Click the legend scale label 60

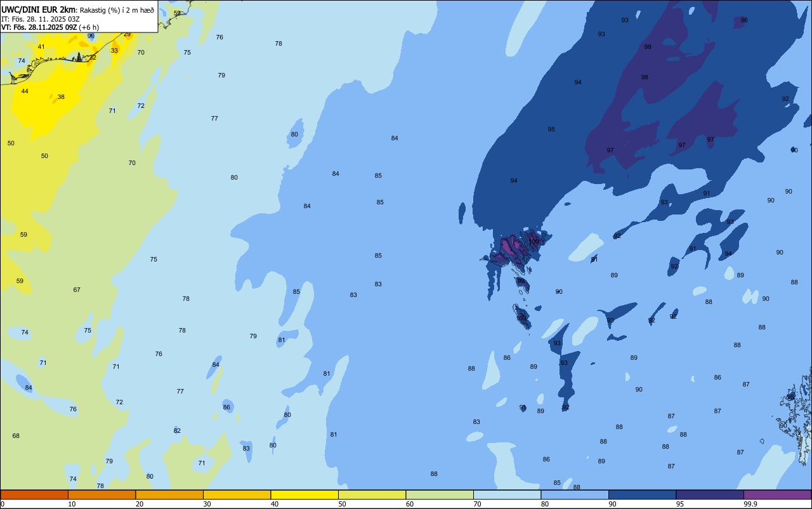pos(410,504)
